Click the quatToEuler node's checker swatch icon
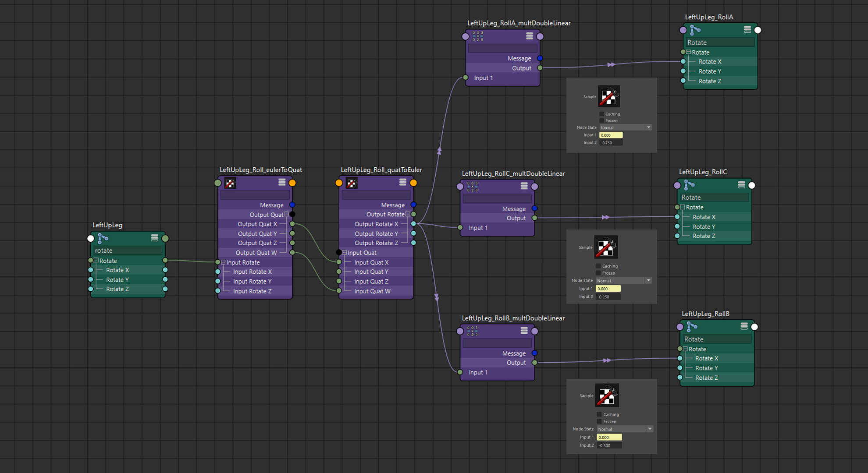The width and height of the screenshot is (868, 473). point(352,183)
